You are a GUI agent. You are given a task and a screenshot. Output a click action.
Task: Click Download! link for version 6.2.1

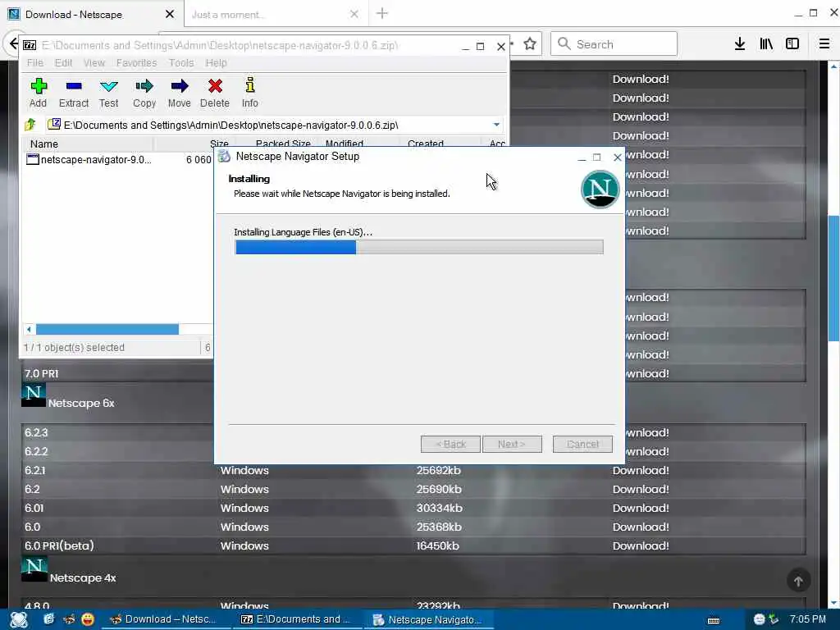click(x=641, y=470)
